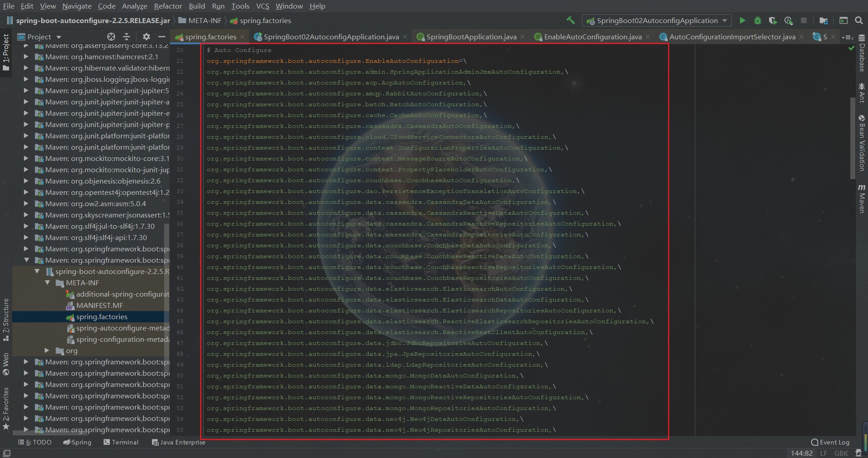
Task: Close the SpringBootApplication.java tab
Action: click(523, 37)
